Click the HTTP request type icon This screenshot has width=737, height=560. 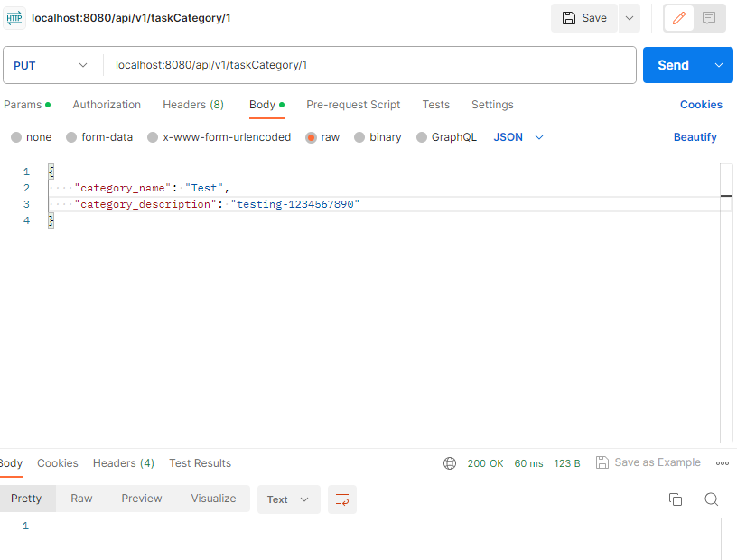(x=14, y=18)
